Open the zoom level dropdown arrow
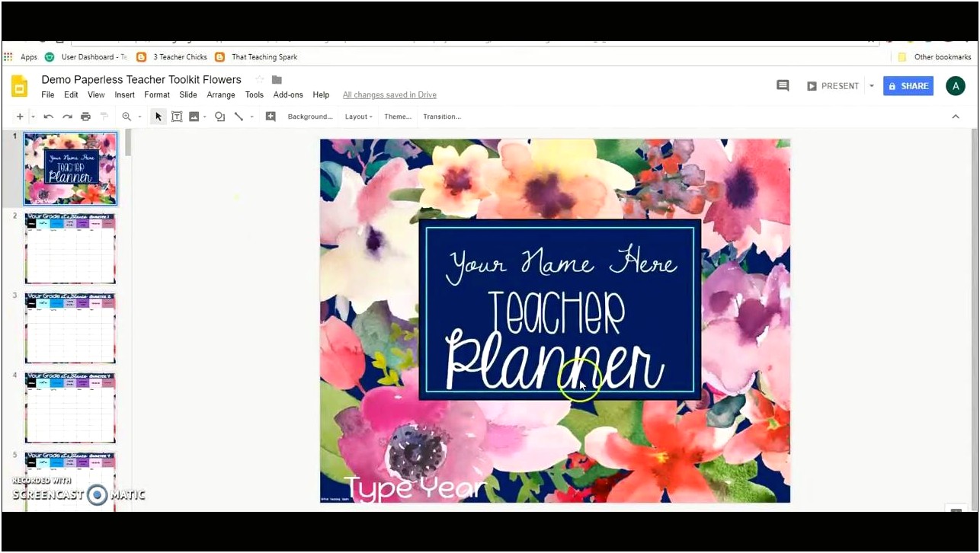The width and height of the screenshot is (980, 553). tap(139, 117)
